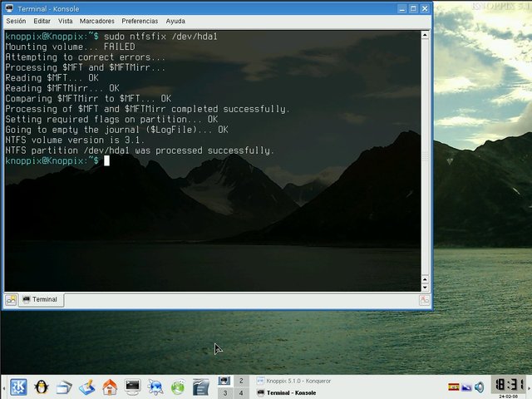532x399 pixels.
Task: Click the panel hide arrow at left edge
Action: (3, 387)
